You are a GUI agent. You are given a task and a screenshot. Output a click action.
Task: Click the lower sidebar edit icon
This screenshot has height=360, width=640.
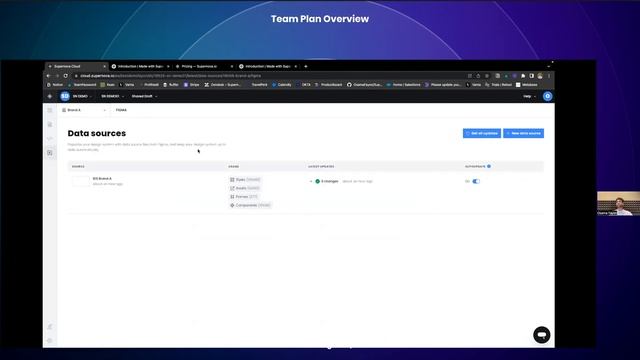point(50,327)
